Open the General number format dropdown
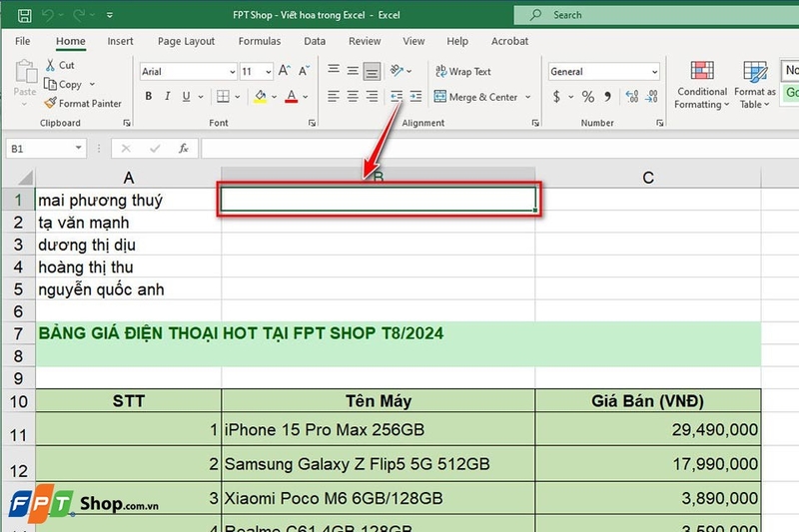Screen dimensions: 799x532 [x=655, y=72]
